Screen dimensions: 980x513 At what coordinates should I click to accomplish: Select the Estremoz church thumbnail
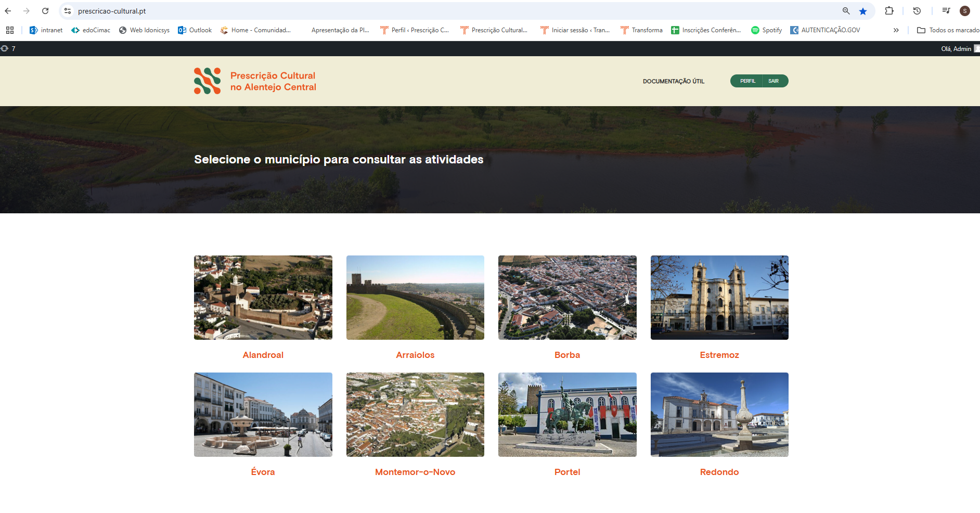pyautogui.click(x=719, y=298)
